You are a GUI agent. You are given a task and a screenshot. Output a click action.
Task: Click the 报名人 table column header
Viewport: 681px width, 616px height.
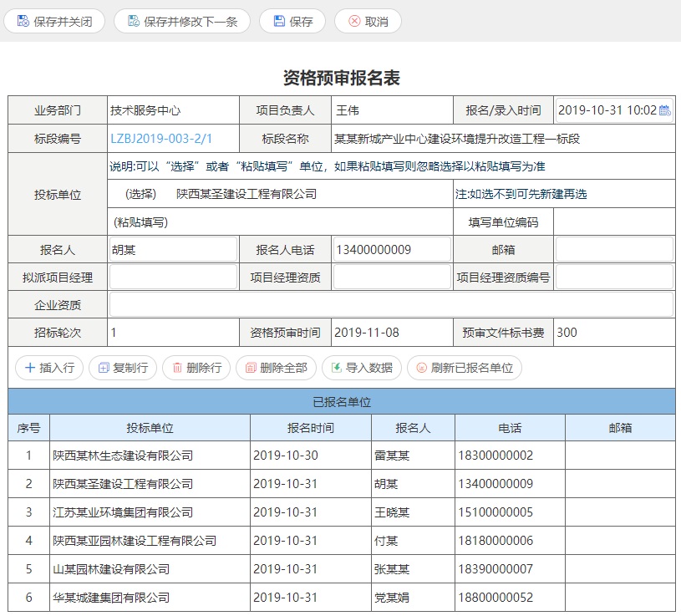tap(413, 428)
